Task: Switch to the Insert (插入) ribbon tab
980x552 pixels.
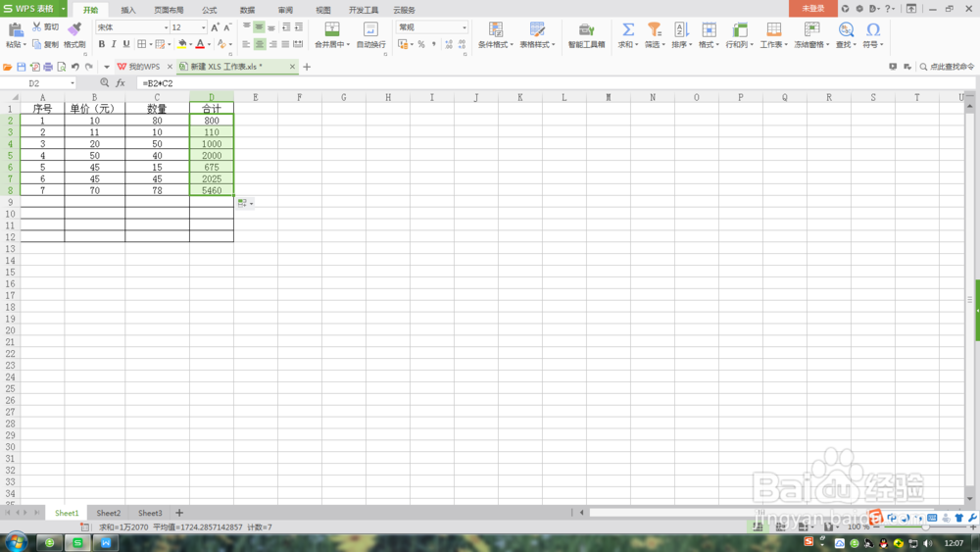Action: (x=128, y=10)
